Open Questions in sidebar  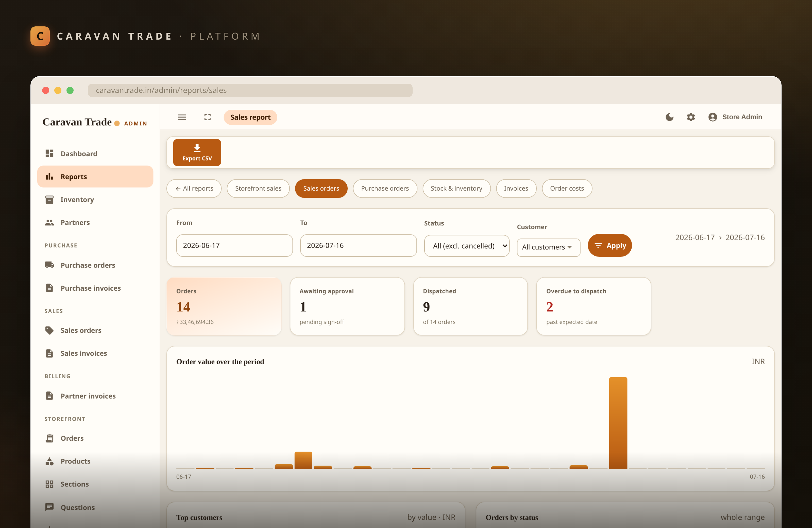click(x=95, y=507)
